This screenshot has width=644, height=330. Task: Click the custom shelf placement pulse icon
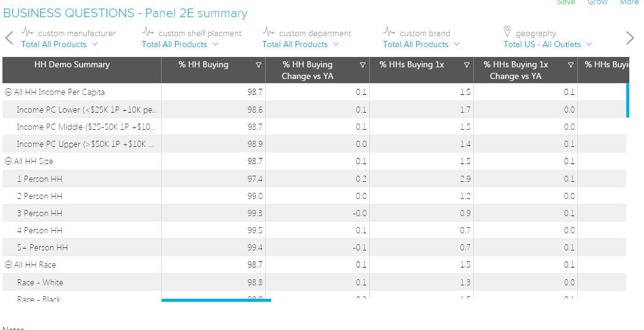148,32
